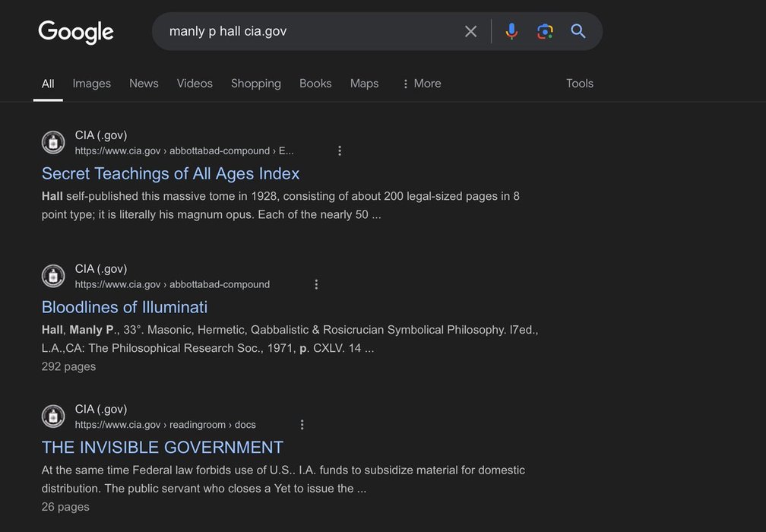Open THE INVISIBLE GOVERNMENT result link
Viewport: 766px width, 532px height.
point(162,447)
